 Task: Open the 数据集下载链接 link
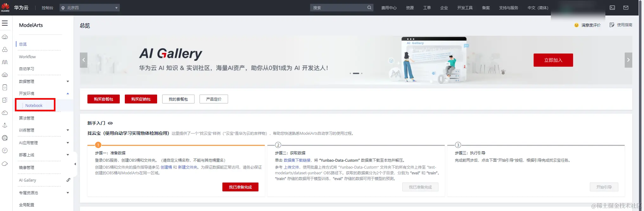tap(297, 160)
